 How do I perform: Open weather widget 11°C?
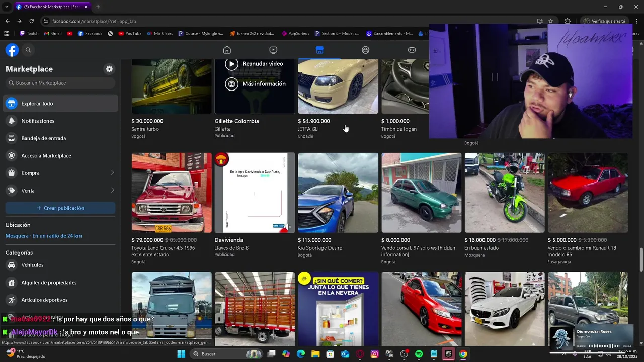point(25,354)
